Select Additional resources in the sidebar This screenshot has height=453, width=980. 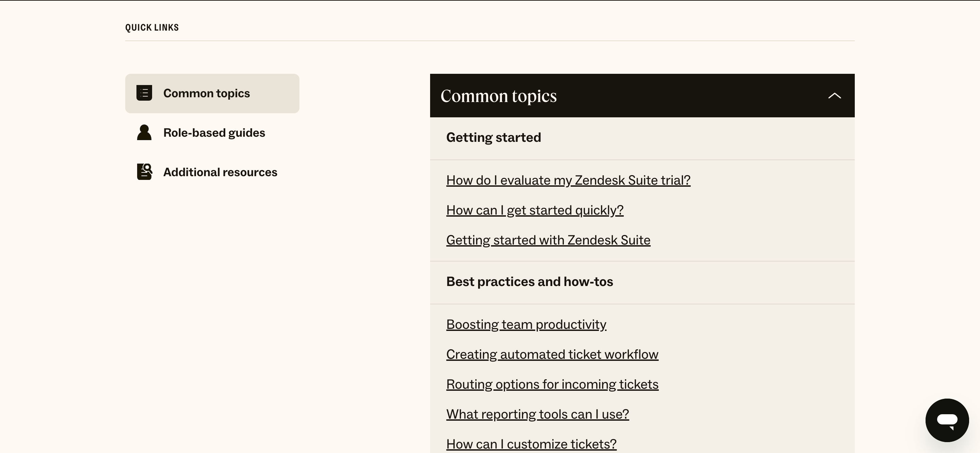(x=220, y=172)
